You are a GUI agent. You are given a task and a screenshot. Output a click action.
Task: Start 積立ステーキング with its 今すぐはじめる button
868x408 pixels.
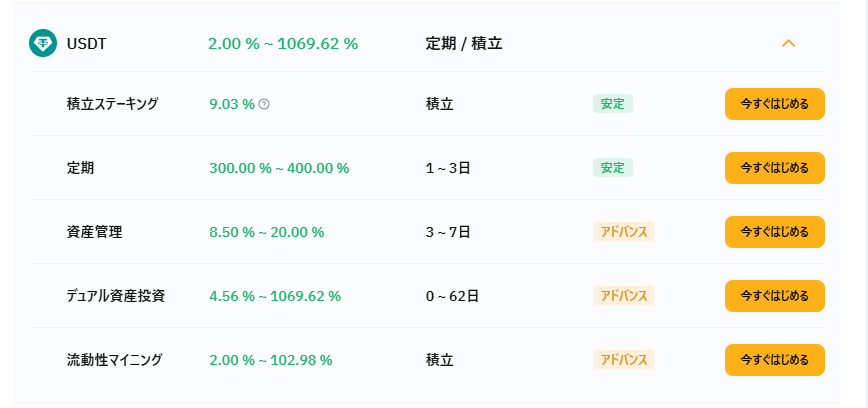(x=774, y=104)
